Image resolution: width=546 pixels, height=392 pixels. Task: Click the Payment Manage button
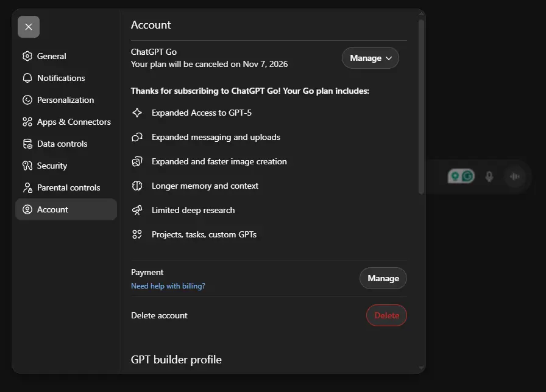[x=383, y=278]
